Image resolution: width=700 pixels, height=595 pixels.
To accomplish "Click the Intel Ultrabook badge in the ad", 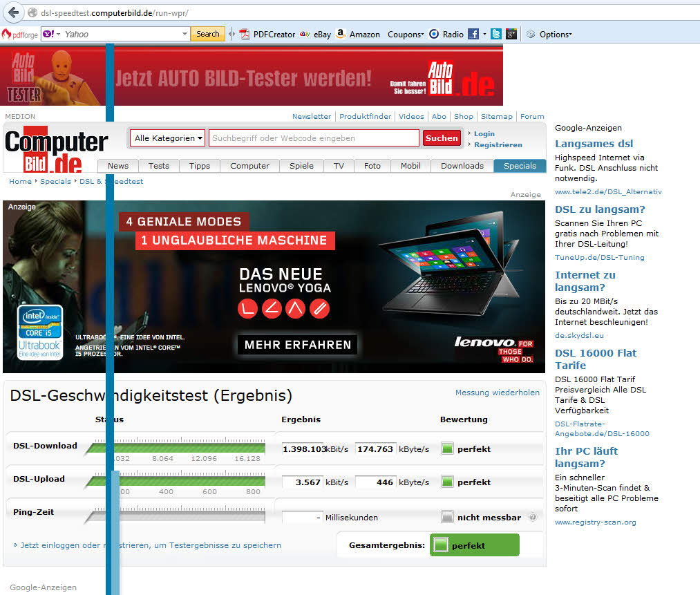I will pyautogui.click(x=39, y=332).
